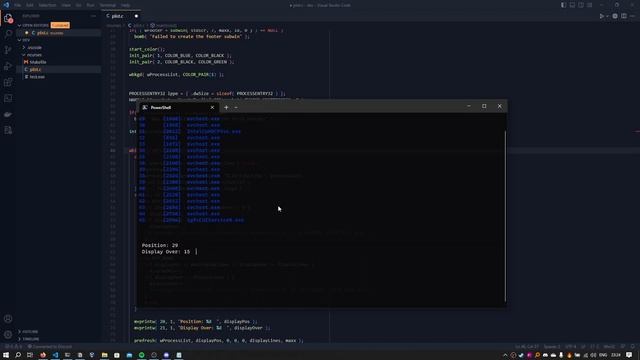Open the Explorer panel ellipsis menu
The image size is (640, 360).
point(93,16)
